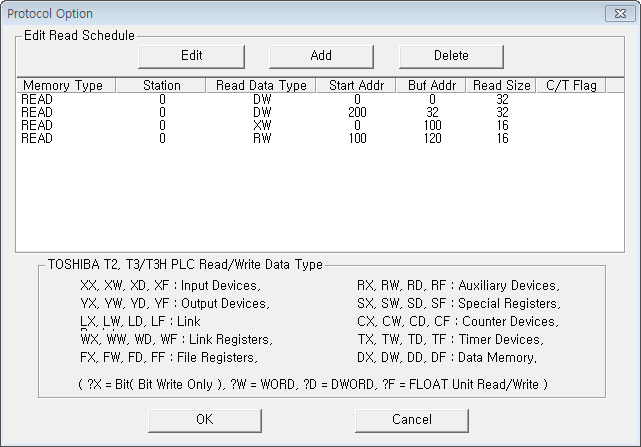Select the READ row with XW data type
Image resolution: width=641 pixels, height=447 pixels.
click(320, 126)
